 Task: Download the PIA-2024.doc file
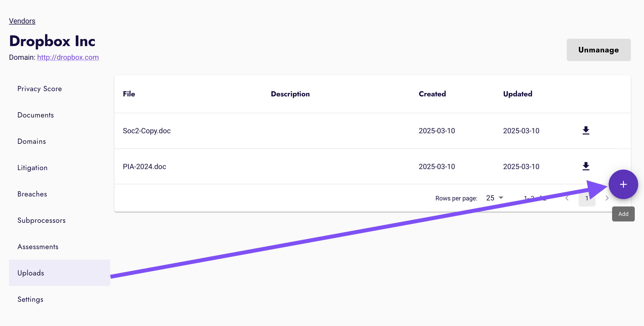[586, 166]
